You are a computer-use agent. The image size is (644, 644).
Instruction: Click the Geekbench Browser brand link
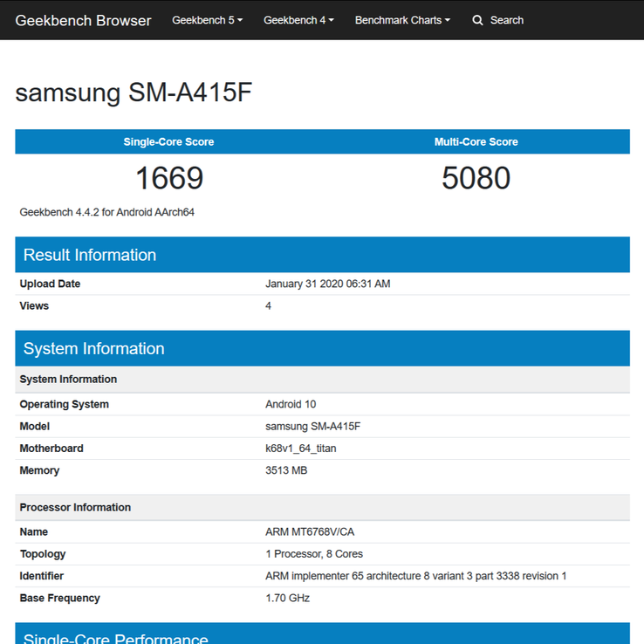click(x=83, y=20)
